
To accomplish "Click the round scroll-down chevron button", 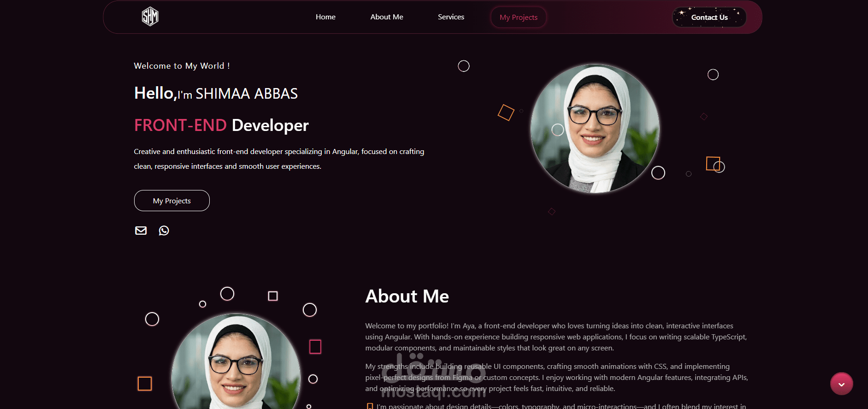I will coord(841,384).
